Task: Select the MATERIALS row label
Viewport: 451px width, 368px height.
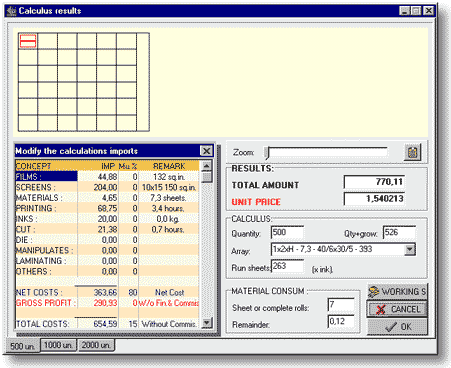Action: (39, 198)
